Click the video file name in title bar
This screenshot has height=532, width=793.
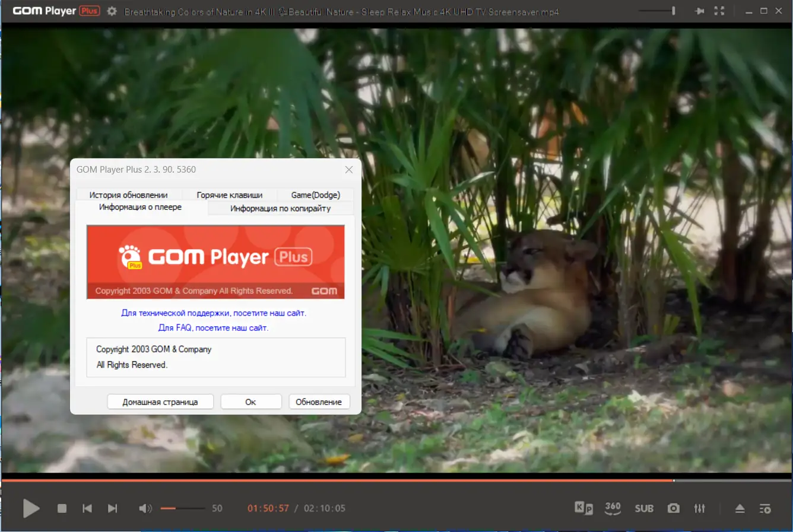[x=341, y=11]
